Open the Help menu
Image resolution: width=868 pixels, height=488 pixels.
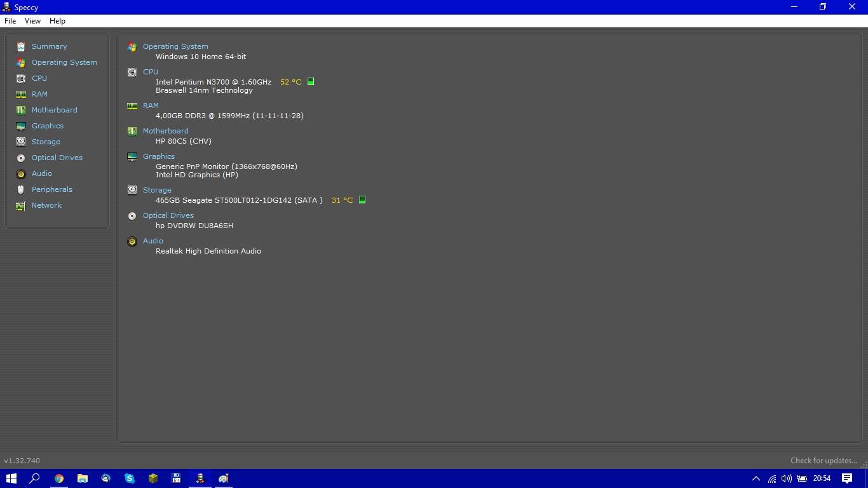point(57,21)
